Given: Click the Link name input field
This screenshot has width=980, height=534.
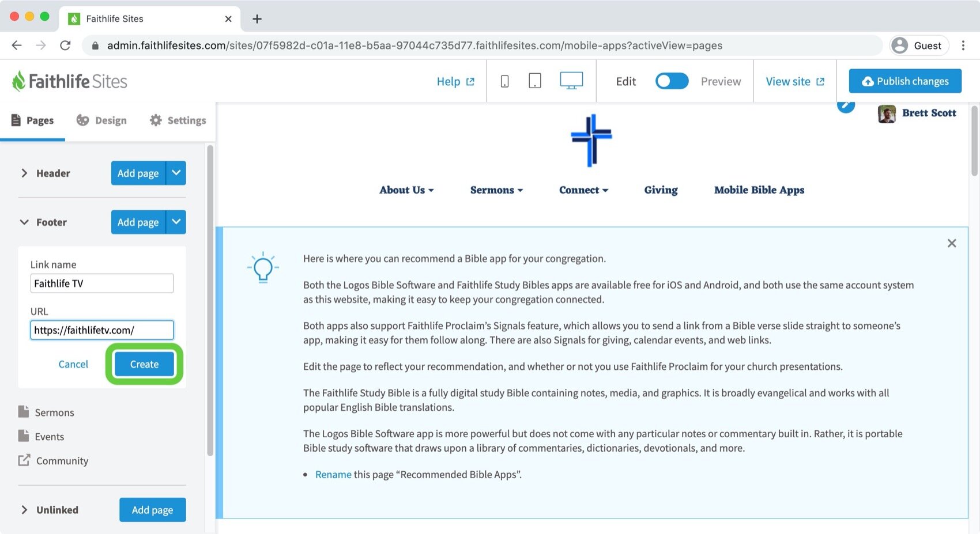Looking at the screenshot, I should [102, 283].
